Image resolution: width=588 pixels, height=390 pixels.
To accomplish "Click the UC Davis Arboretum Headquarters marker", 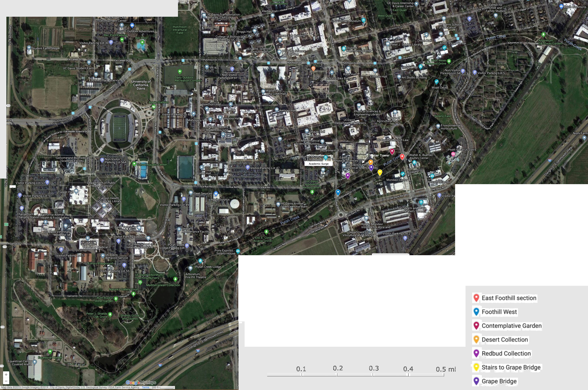I will [x=312, y=192].
